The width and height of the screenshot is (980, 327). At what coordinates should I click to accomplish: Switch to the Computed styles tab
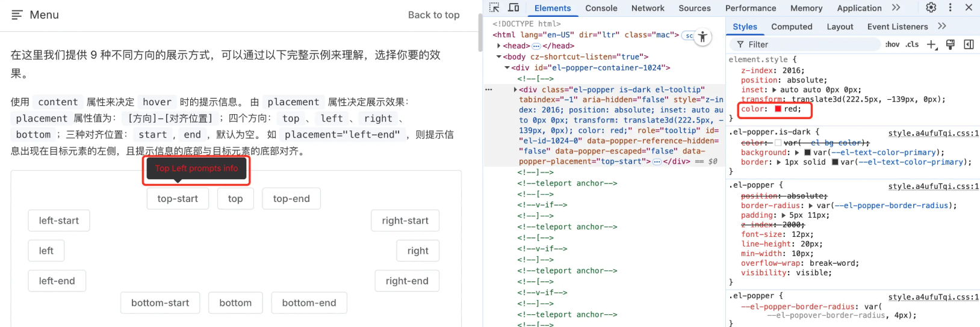pyautogui.click(x=792, y=26)
